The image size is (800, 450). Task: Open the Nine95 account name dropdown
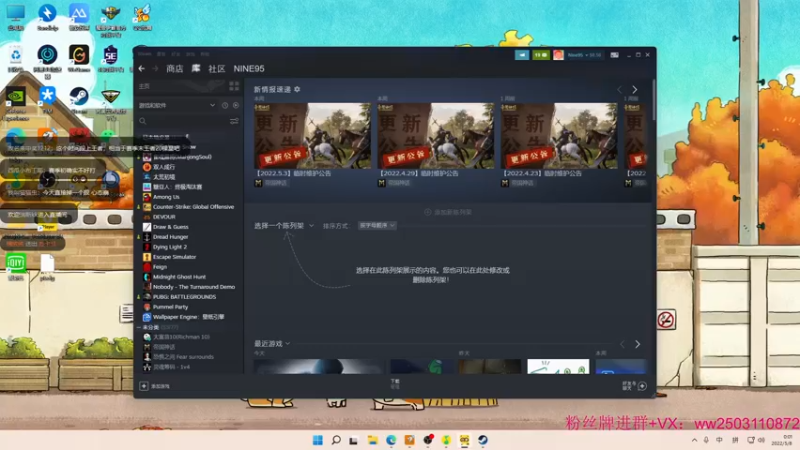pos(585,55)
